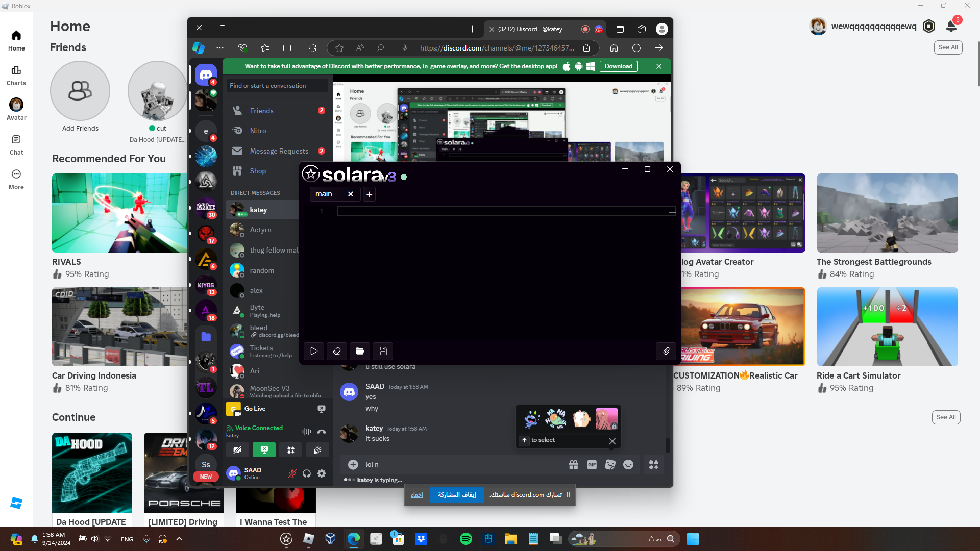Image resolution: width=980 pixels, height=551 pixels.
Task: Click See All next to Friends
Action: click(x=948, y=47)
